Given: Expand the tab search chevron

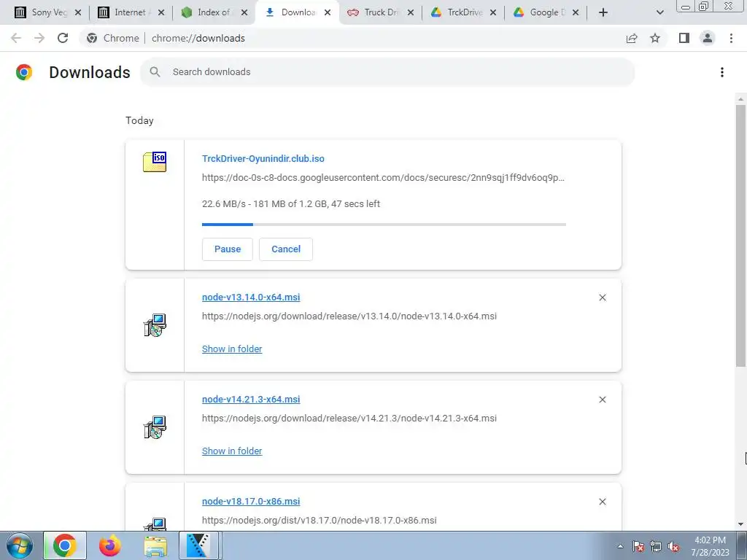Looking at the screenshot, I should [659, 12].
